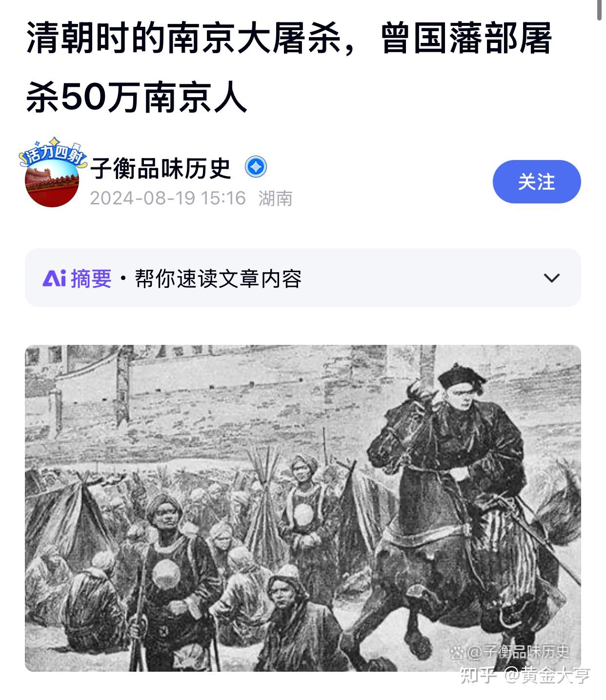
Task: Click the 湖南 location label
Action: (x=275, y=198)
